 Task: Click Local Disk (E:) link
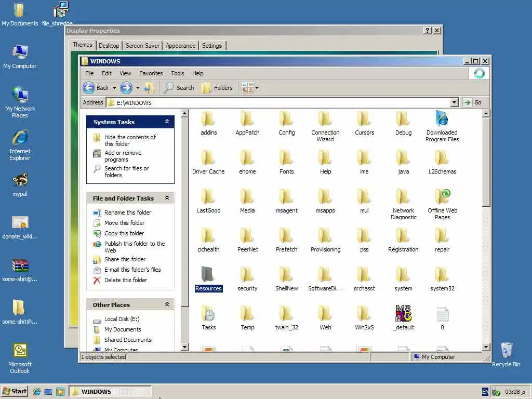122,319
